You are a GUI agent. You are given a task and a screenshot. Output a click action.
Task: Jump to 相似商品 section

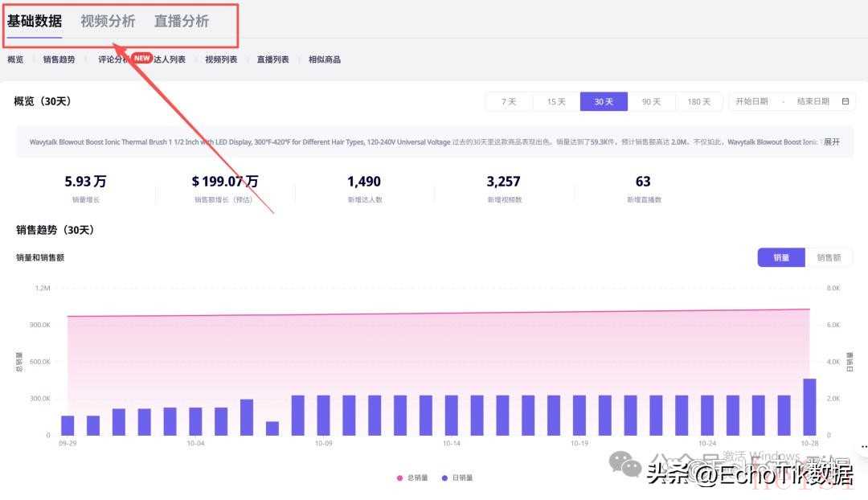[325, 59]
